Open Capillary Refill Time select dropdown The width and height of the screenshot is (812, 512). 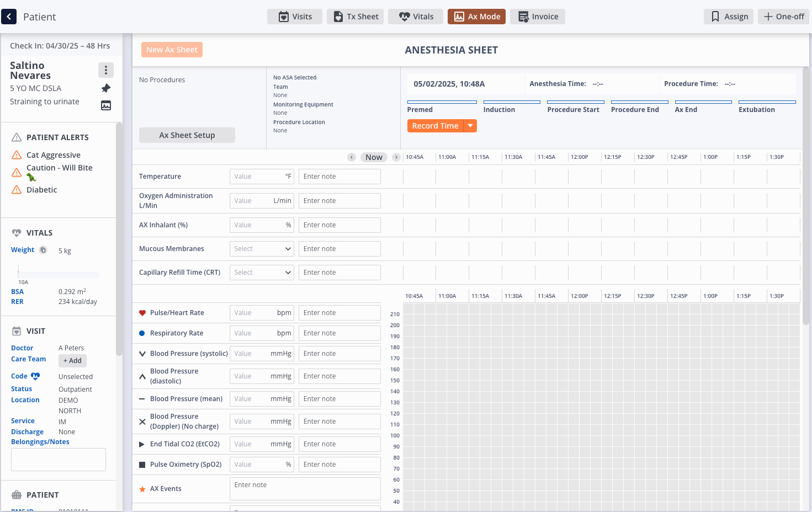tap(262, 273)
